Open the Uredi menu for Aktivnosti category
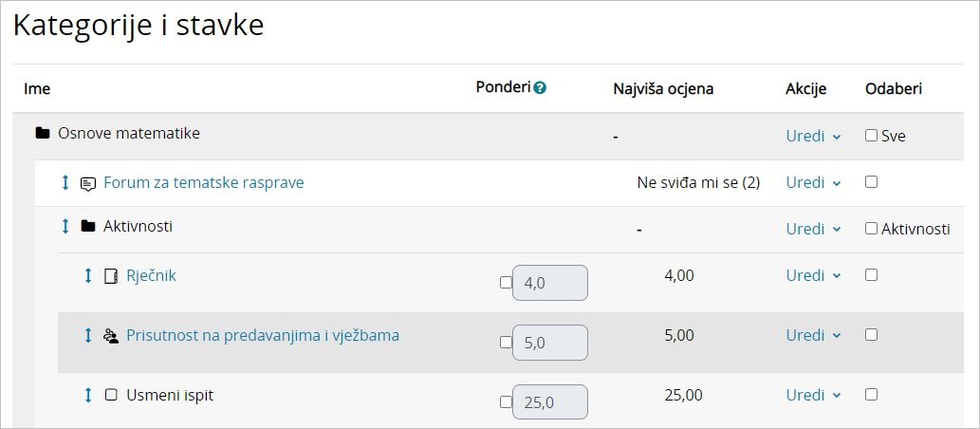Screen dimensions: 980x429 tap(813, 229)
